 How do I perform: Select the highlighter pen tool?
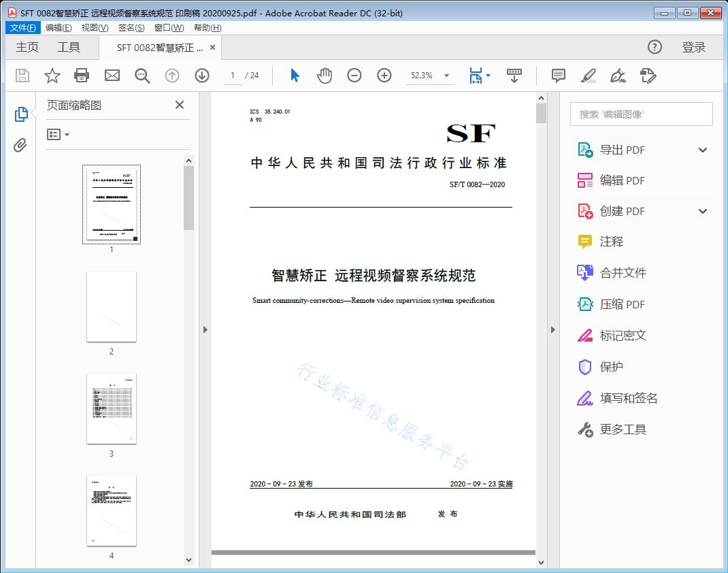coord(589,76)
